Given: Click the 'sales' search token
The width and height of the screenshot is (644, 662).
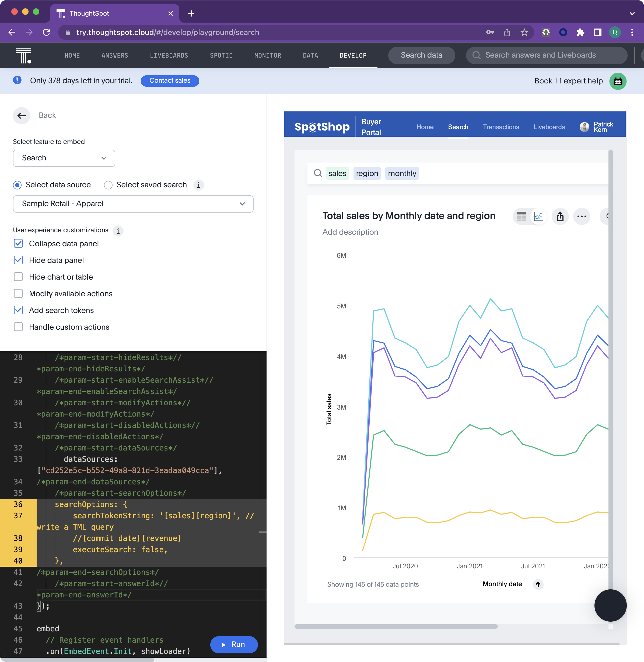Looking at the screenshot, I should click(x=337, y=174).
